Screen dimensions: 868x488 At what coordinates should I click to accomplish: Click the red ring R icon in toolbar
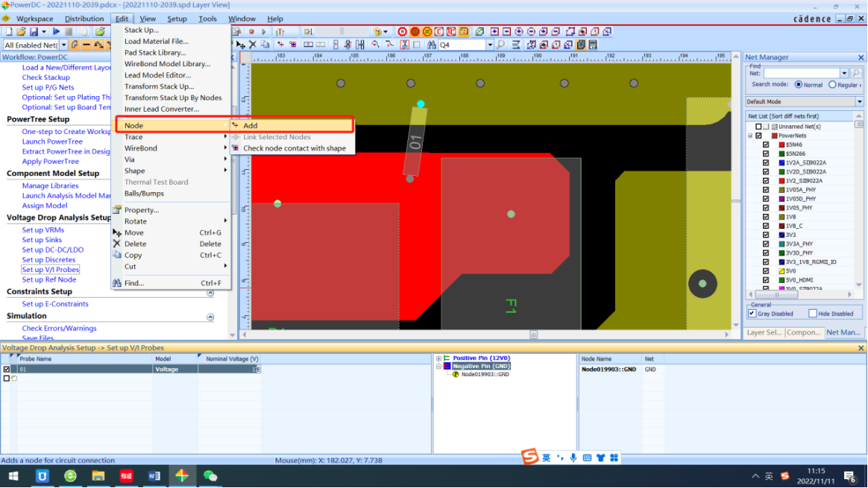pos(403,31)
